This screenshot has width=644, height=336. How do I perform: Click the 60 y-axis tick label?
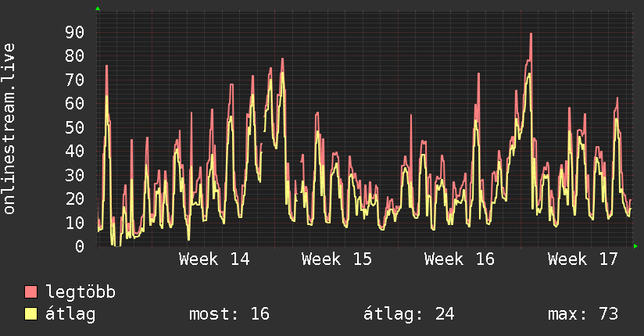(74, 103)
